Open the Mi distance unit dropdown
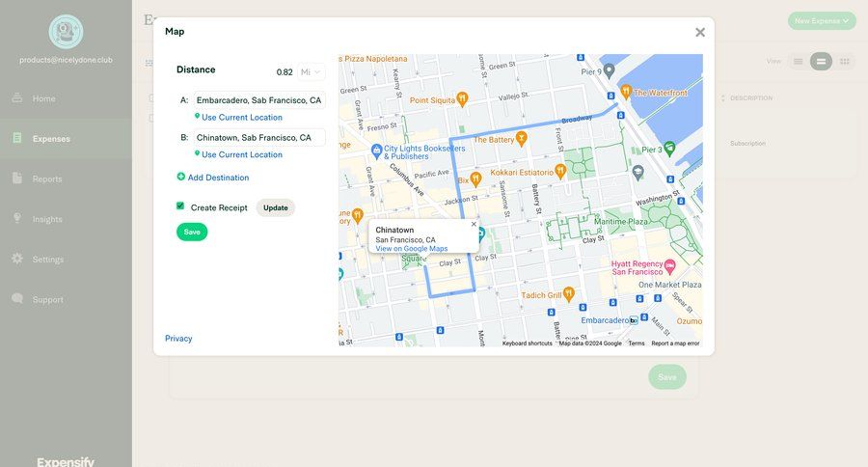 tap(311, 71)
